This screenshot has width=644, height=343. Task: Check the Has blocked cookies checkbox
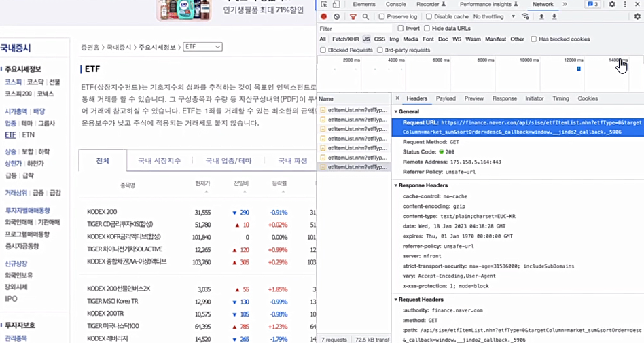coord(533,39)
